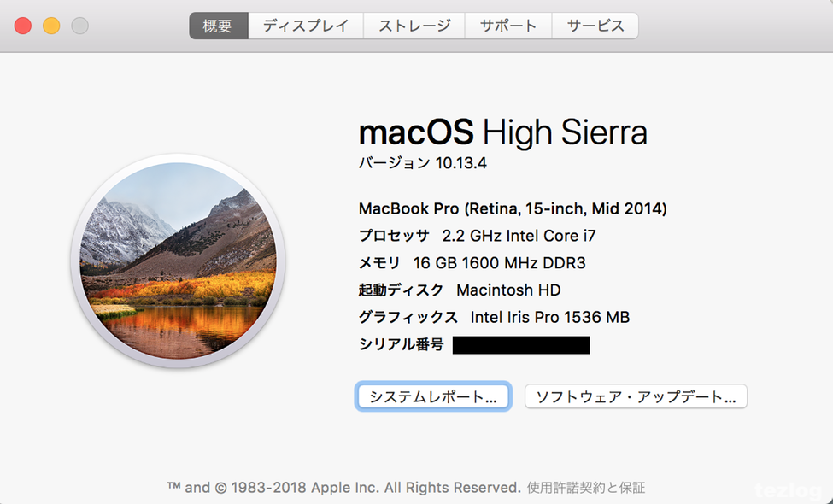
Task: Click the グラフィックス label
Action: click(408, 317)
